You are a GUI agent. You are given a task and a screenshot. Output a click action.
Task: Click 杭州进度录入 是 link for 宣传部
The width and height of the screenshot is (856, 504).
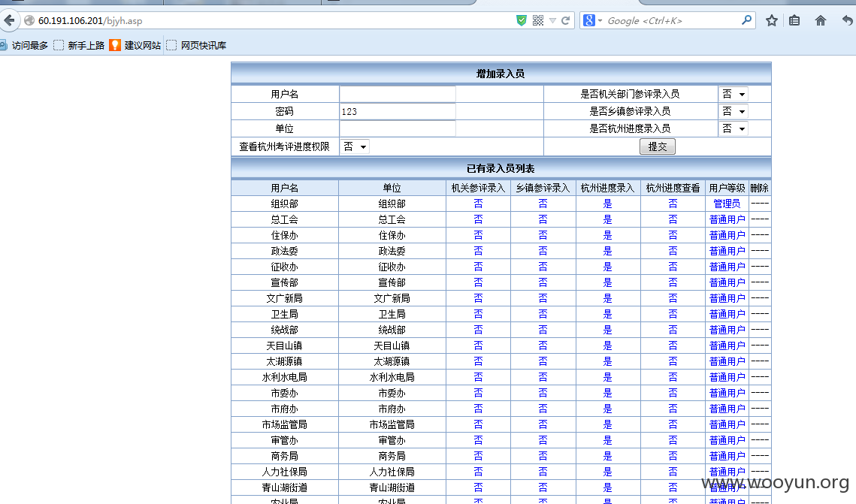pos(607,282)
